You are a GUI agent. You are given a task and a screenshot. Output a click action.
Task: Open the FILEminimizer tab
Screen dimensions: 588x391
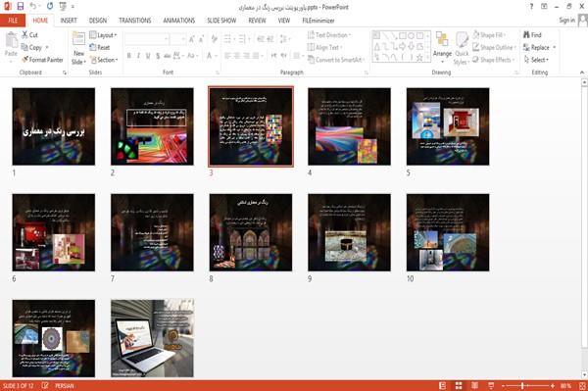point(318,21)
